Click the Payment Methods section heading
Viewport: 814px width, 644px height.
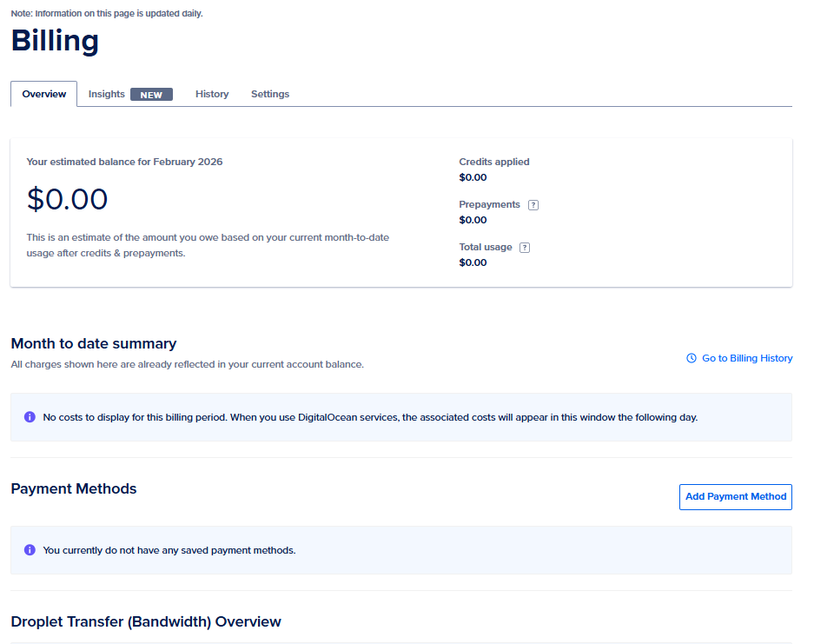pyautogui.click(x=74, y=488)
